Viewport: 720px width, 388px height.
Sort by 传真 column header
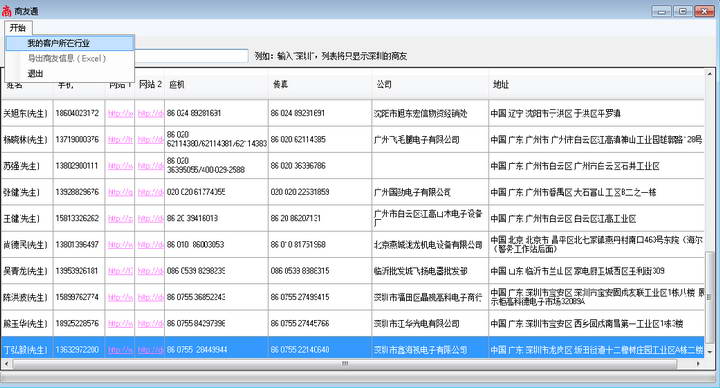click(320, 84)
